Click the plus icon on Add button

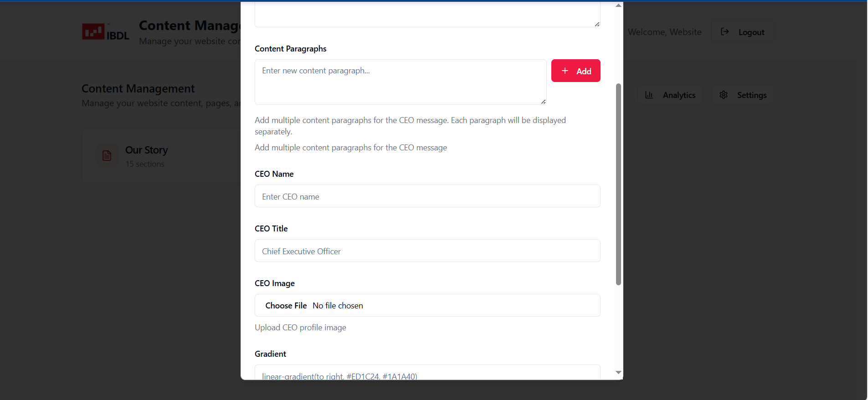(x=565, y=71)
